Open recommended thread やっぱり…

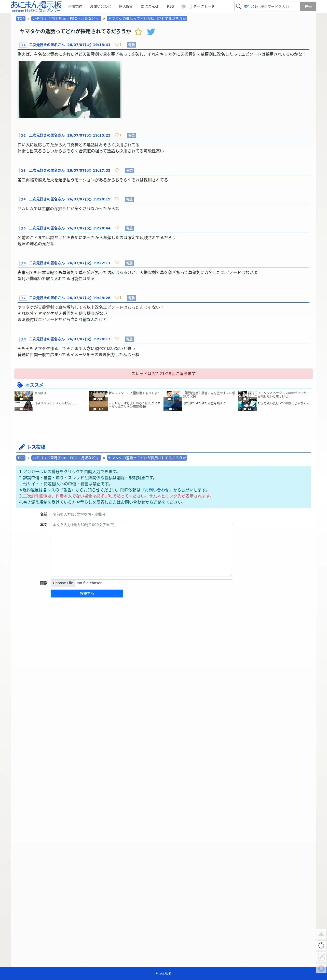42,393
